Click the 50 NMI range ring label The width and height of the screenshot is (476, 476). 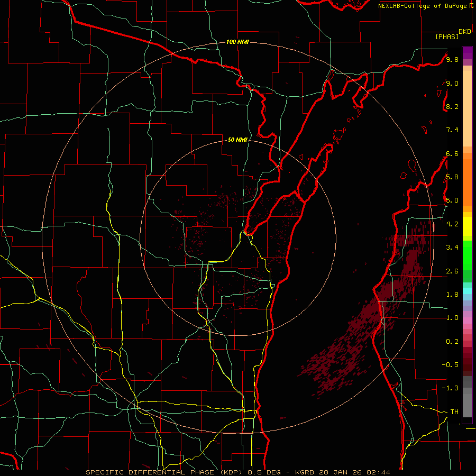[237, 140]
